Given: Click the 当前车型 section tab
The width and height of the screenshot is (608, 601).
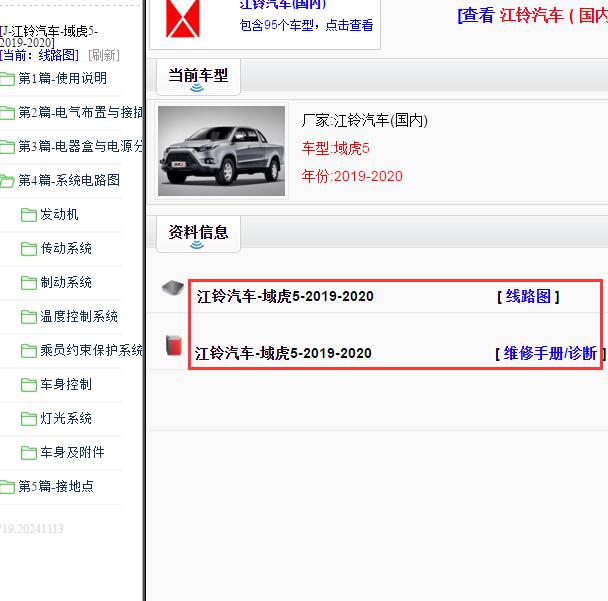Looking at the screenshot, I should (198, 76).
